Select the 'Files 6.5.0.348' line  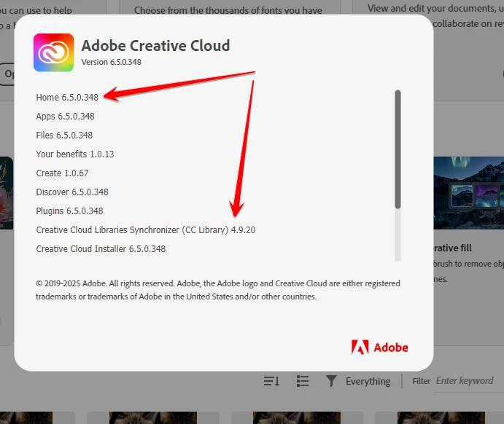pos(64,135)
